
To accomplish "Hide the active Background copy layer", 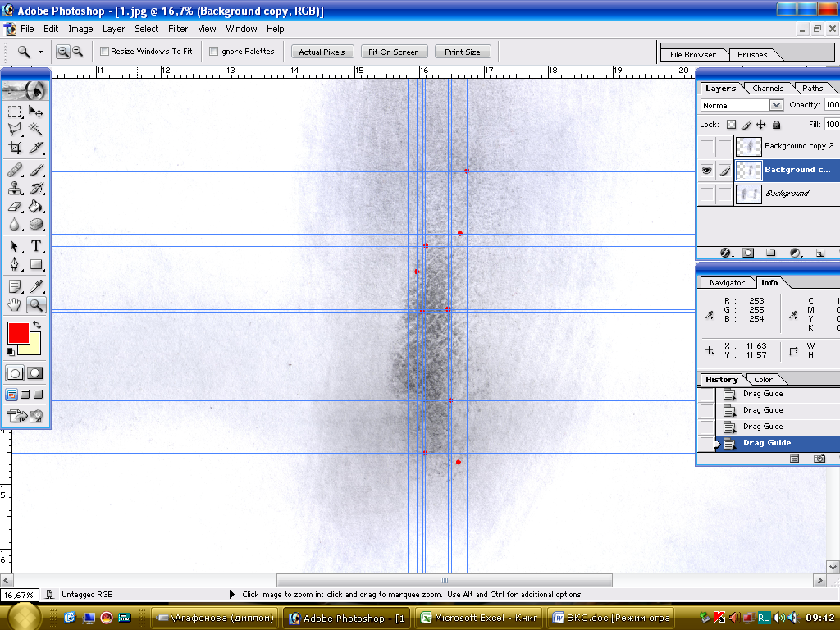I will tap(706, 171).
